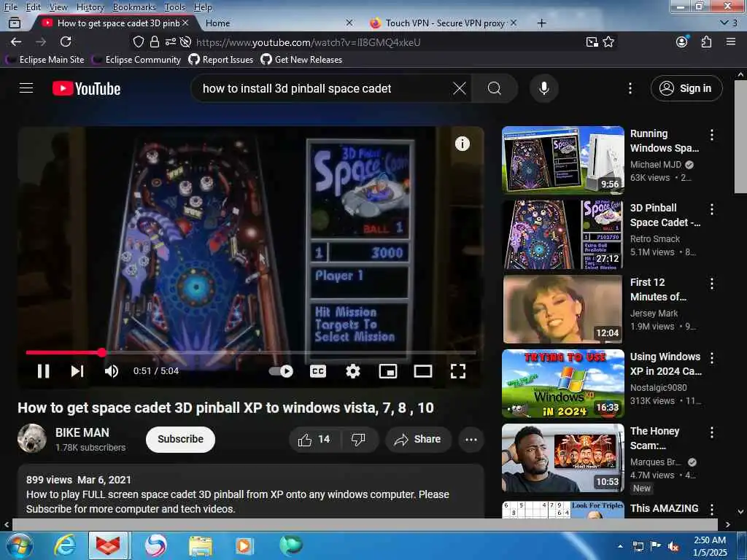Search with your voice microphone

543,88
